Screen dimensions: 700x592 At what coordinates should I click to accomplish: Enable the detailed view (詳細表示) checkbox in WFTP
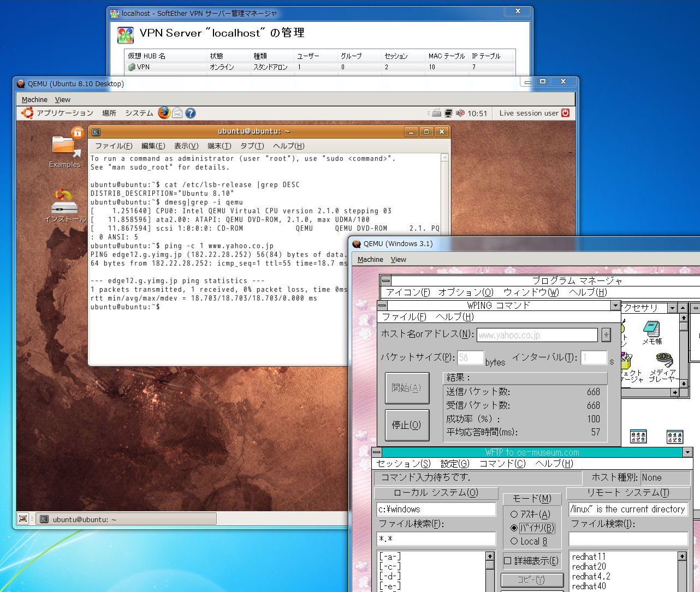tap(508, 561)
